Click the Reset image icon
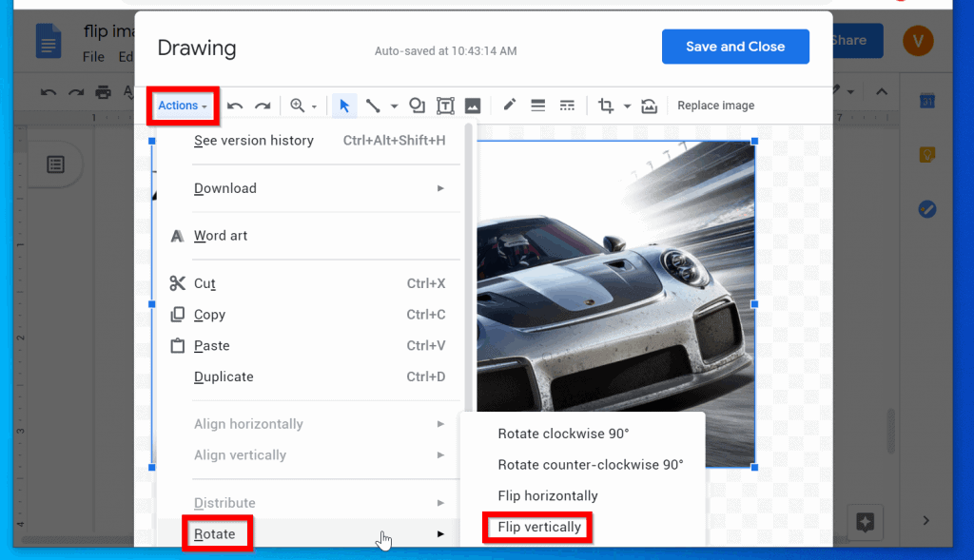The image size is (974, 560). [x=649, y=106]
